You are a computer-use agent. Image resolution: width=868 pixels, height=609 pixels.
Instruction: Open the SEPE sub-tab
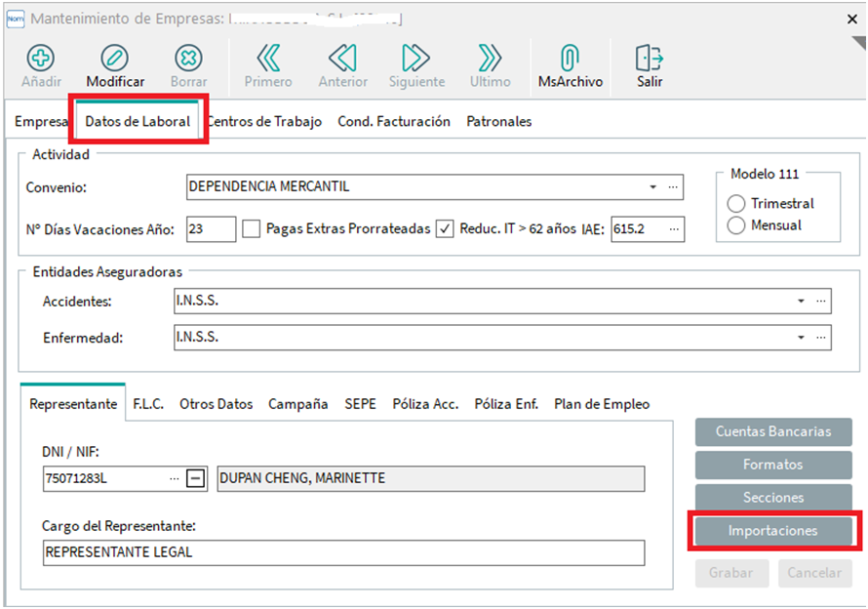(x=360, y=404)
